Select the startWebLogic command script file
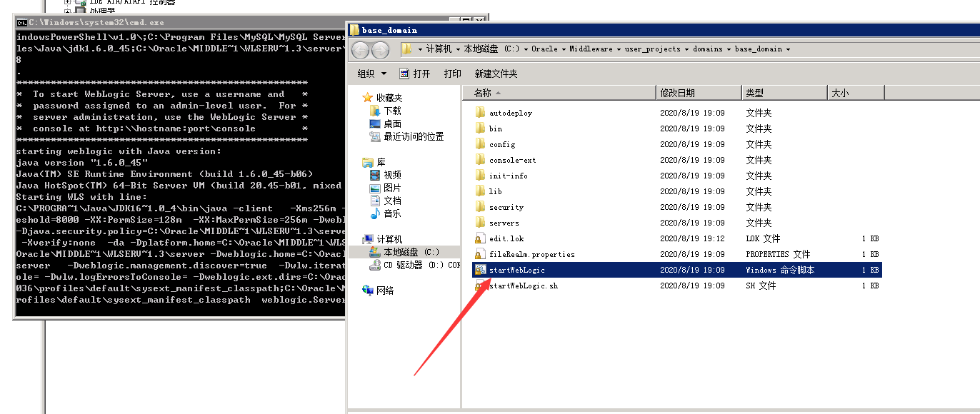980x414 pixels. 517,270
